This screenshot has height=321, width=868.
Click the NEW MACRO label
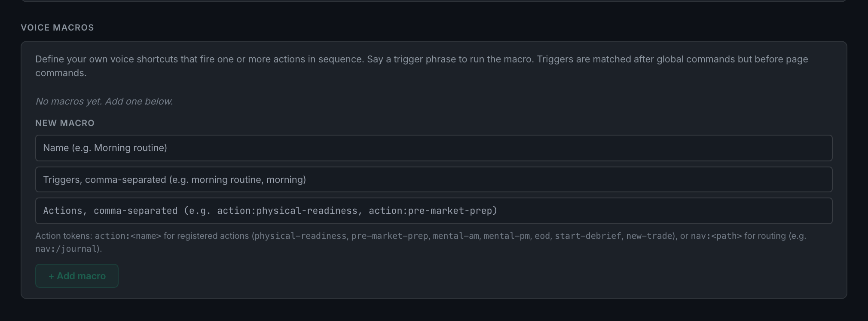[65, 123]
